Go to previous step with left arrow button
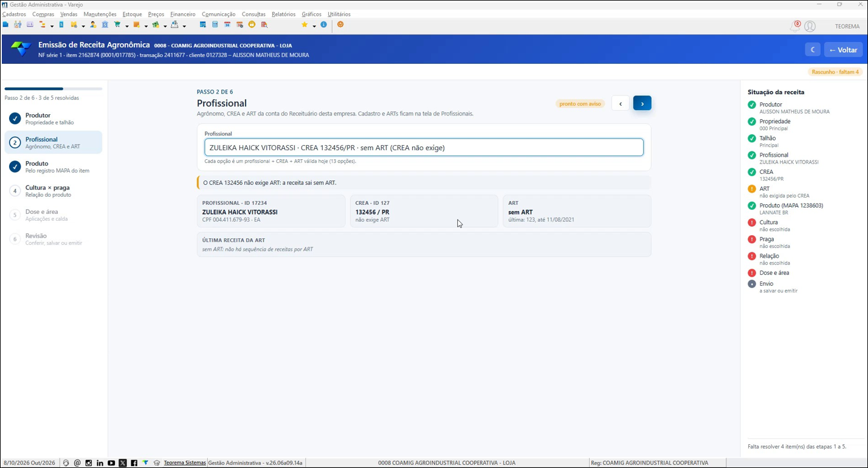 pyautogui.click(x=620, y=103)
